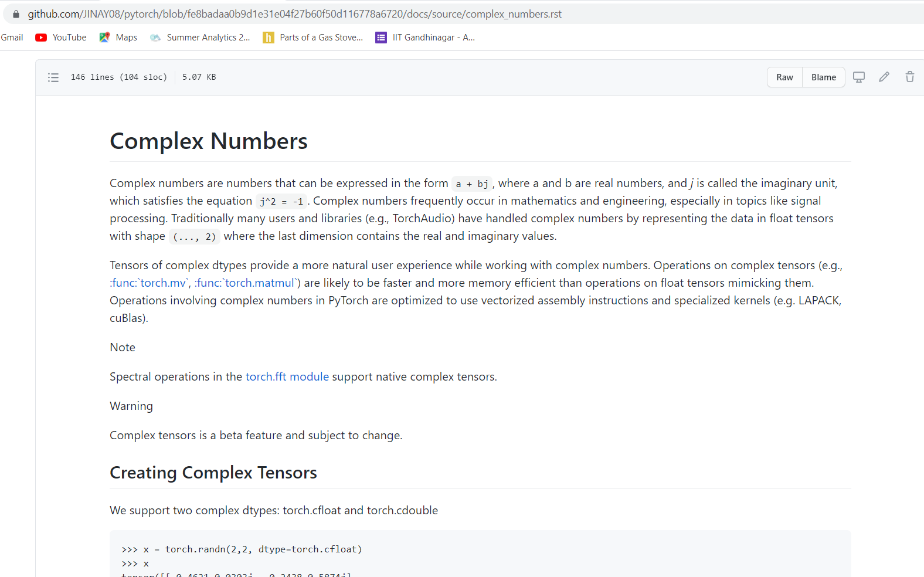The width and height of the screenshot is (924, 577).
Task: Click the '146 lines (104 sloc)' text
Action: pyautogui.click(x=119, y=77)
